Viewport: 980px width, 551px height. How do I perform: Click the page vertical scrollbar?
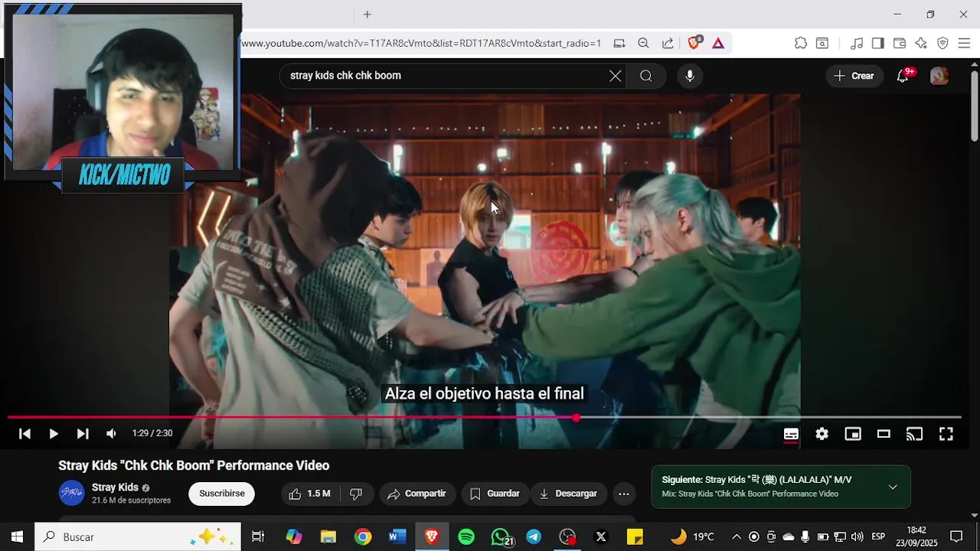click(x=975, y=106)
